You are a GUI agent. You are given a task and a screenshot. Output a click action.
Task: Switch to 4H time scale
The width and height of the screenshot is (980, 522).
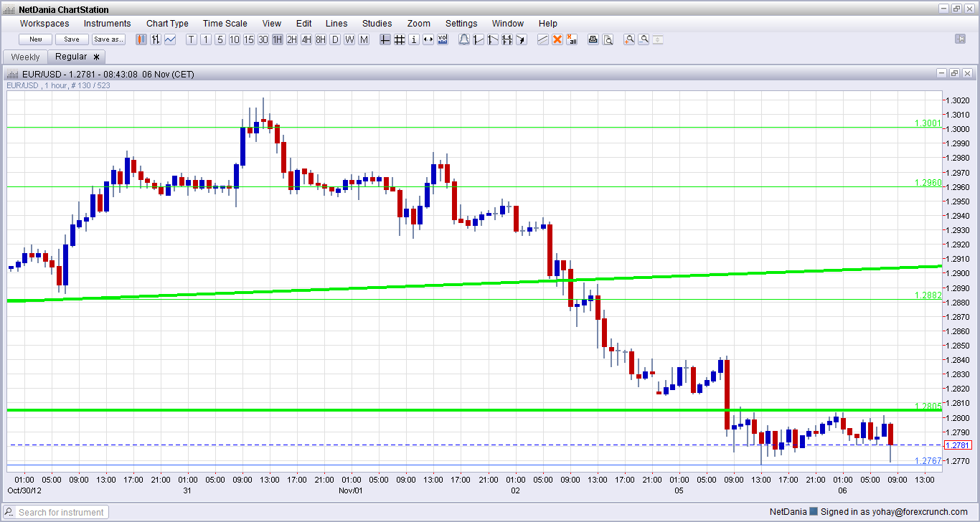coord(306,39)
